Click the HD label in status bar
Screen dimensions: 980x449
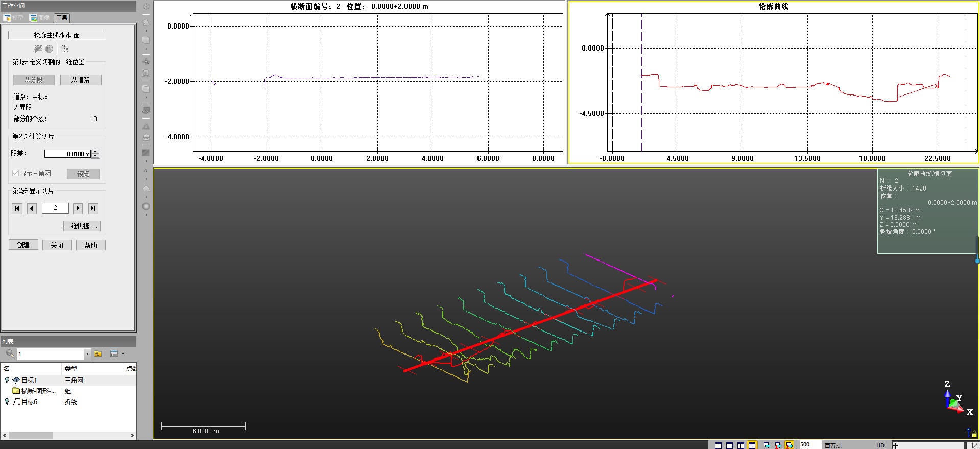point(880,445)
